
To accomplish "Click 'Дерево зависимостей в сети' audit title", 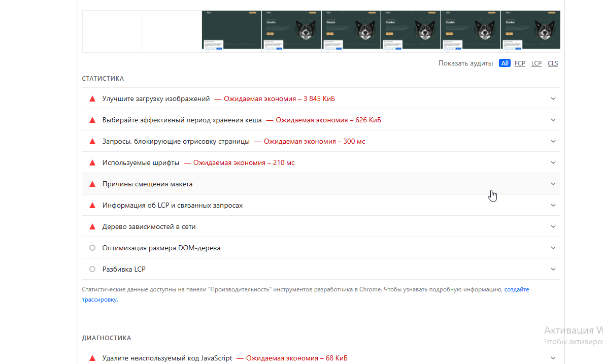I will tap(149, 226).
